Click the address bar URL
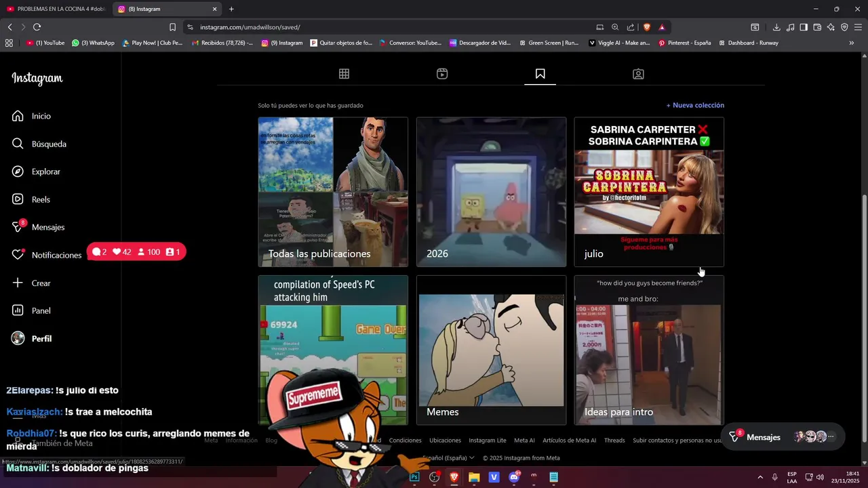This screenshot has height=488, width=868. click(x=250, y=27)
